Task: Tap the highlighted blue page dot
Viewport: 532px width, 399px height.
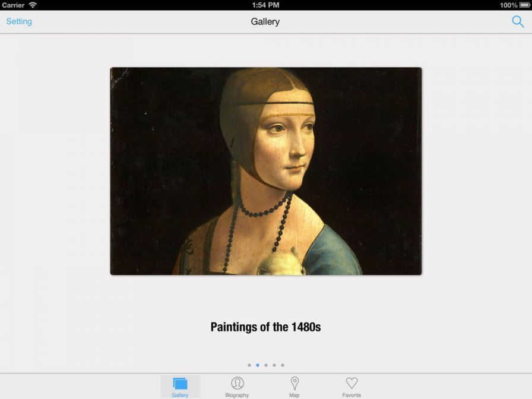Action: click(x=258, y=365)
